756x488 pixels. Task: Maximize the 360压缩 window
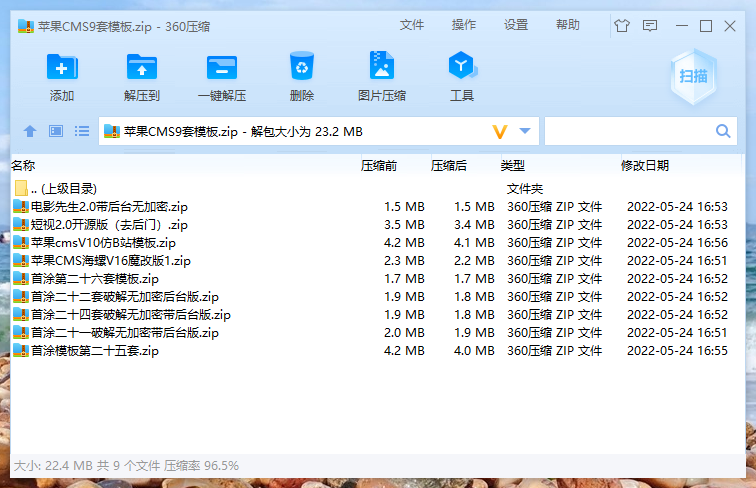706,26
